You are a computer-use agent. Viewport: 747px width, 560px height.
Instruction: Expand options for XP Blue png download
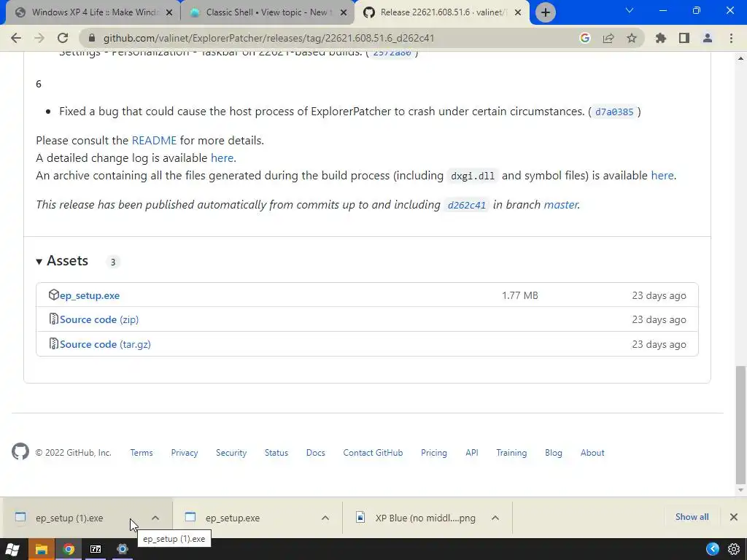point(495,518)
